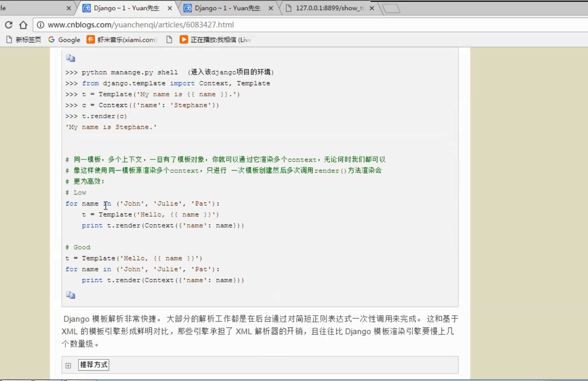Close the 127.0.0.1:8899 tab
This screenshot has height=381, width=588.
point(372,8)
